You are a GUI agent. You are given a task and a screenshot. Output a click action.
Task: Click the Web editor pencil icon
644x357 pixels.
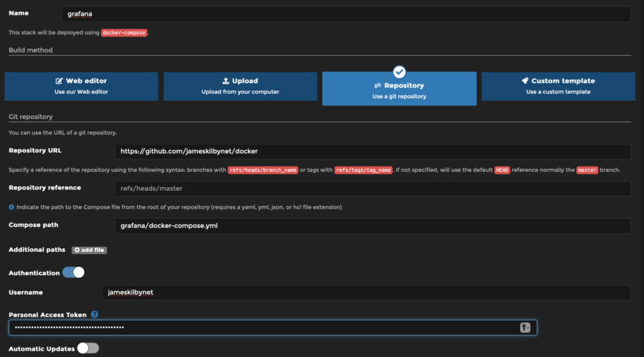click(x=59, y=81)
